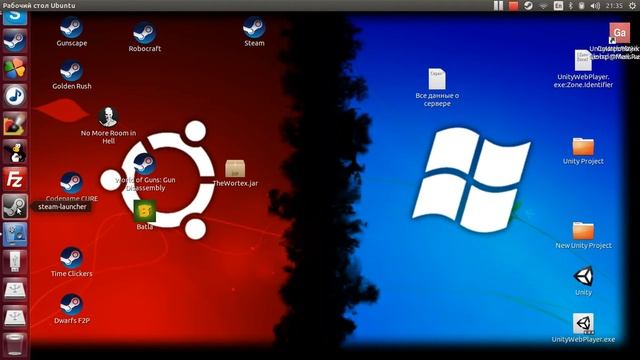640x360 pixels.
Task: Select the red Ga shortcut icon
Action: (620, 33)
